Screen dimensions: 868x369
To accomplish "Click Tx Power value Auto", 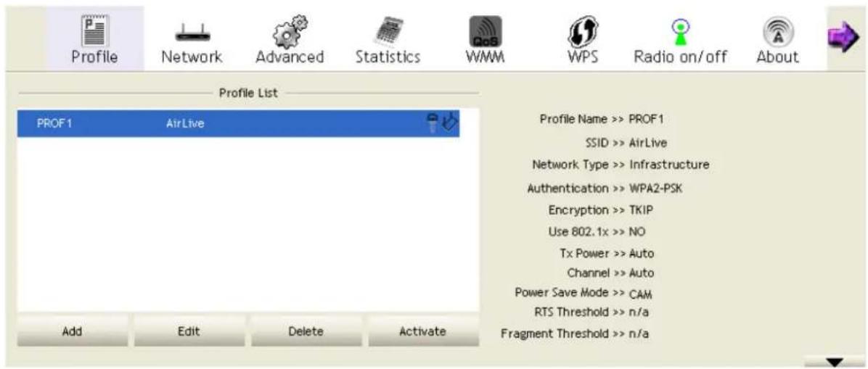I will (642, 254).
